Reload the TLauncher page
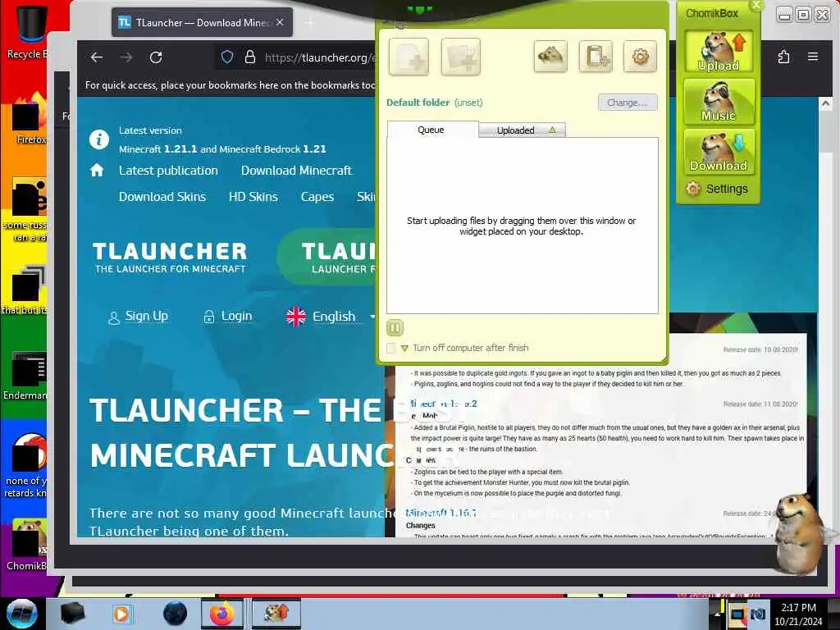Screen dimensions: 840x630 click(x=156, y=57)
